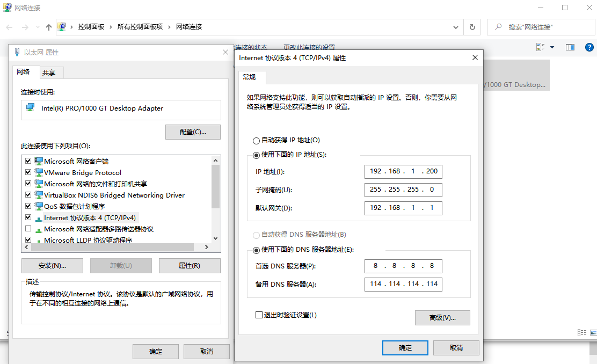Click the items list scroll up arrow
This screenshot has width=597, height=364.
(215, 161)
